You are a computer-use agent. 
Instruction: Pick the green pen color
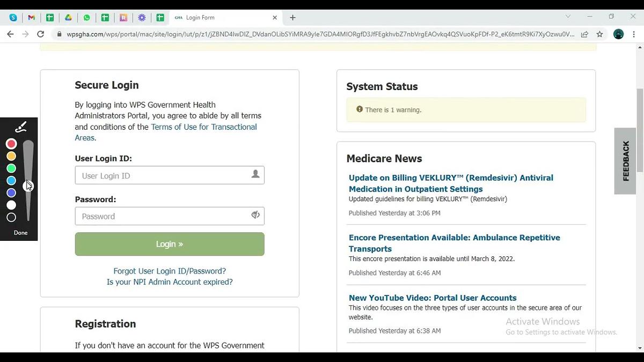[x=11, y=168]
